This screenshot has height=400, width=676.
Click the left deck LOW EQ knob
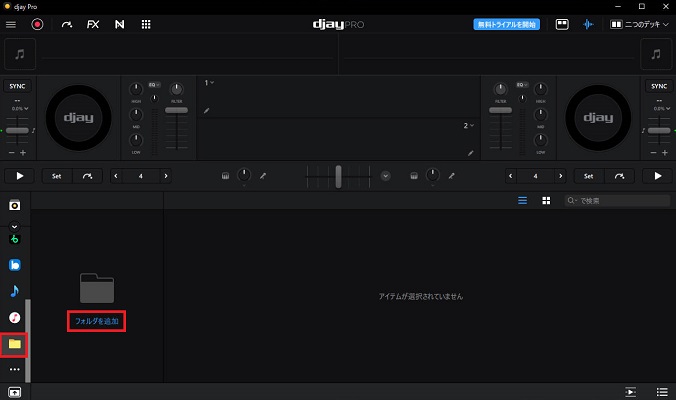coord(136,140)
